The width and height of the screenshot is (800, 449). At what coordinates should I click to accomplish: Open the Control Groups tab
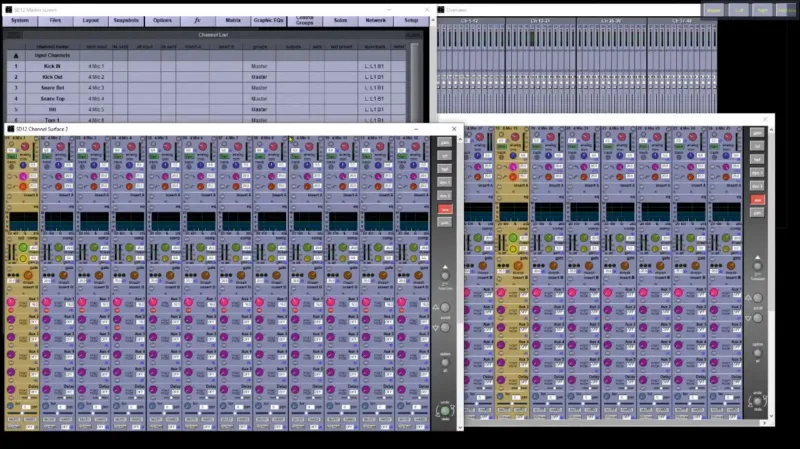(305, 20)
